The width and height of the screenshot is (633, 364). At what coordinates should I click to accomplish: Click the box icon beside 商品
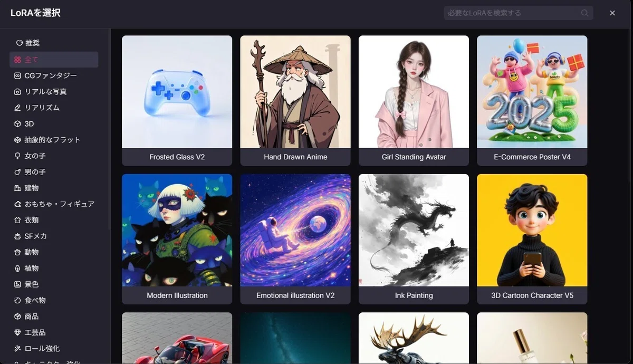[x=18, y=317]
